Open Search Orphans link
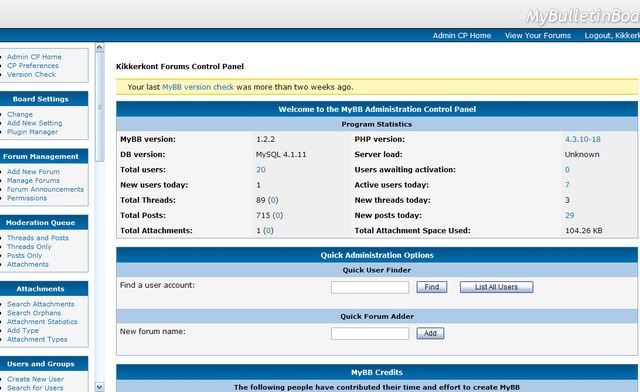Screen dimensions: 640x392 tap(34, 313)
